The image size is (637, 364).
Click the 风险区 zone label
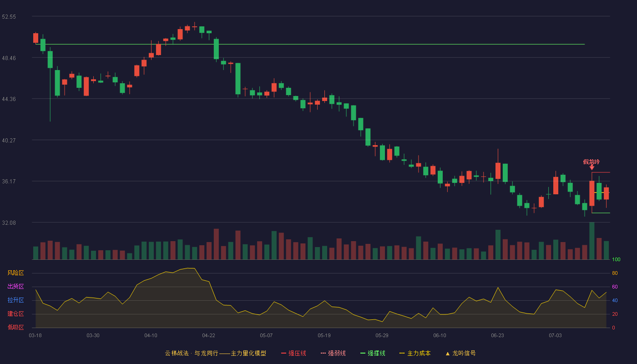pyautogui.click(x=15, y=273)
